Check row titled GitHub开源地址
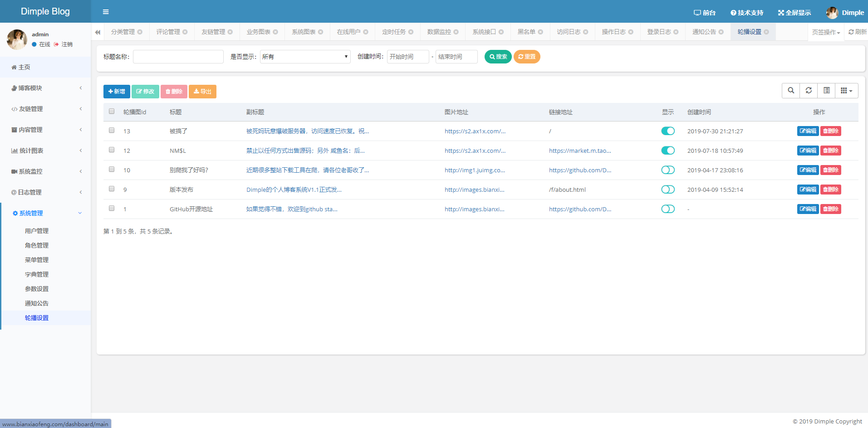The image size is (868, 428). [x=112, y=208]
